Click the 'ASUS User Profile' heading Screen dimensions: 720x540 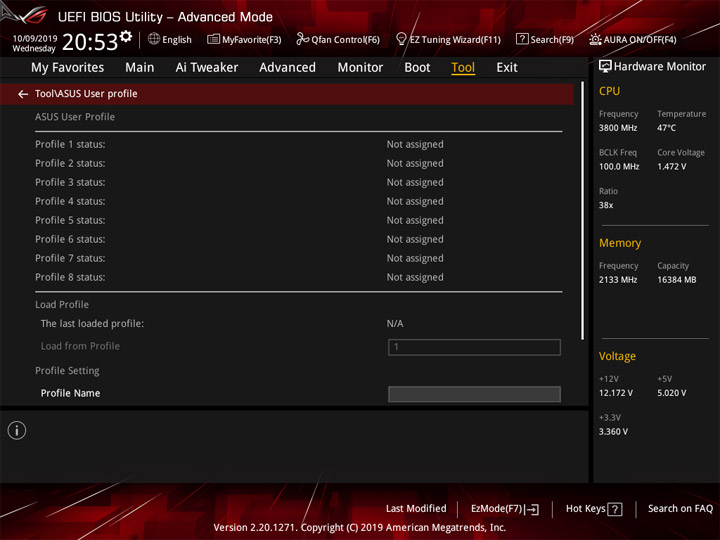(75, 117)
